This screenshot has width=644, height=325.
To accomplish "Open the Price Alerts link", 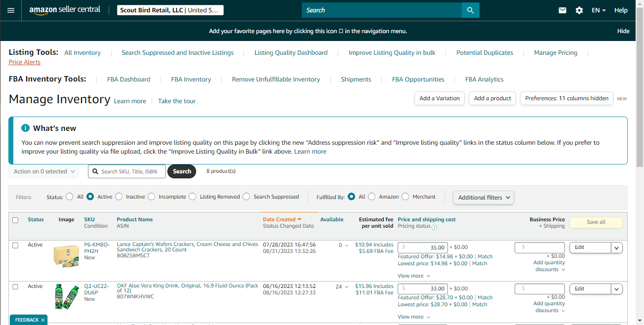I will (25, 62).
